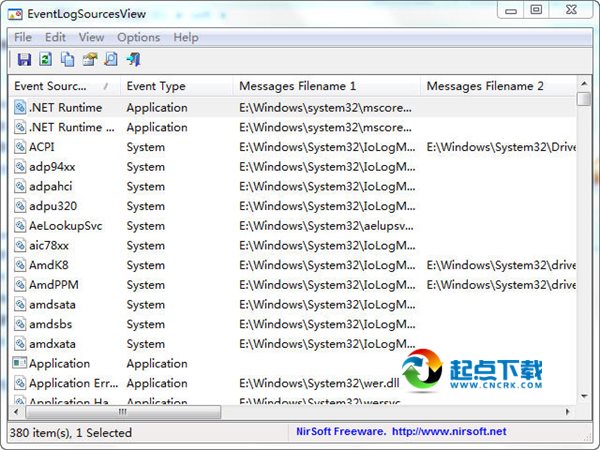Click the Find magnifier toolbar icon
600x450 pixels.
click(x=111, y=59)
